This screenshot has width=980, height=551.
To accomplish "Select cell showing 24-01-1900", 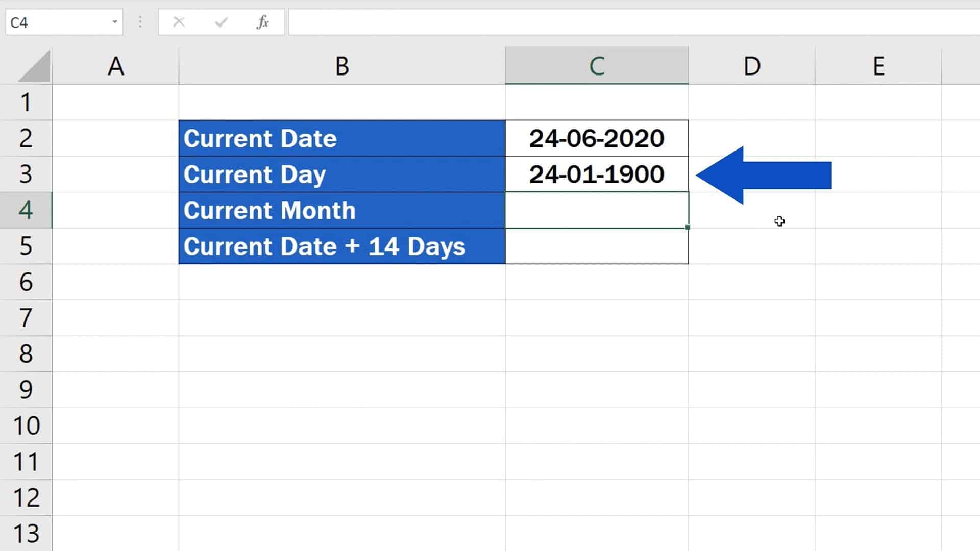I will (x=596, y=174).
